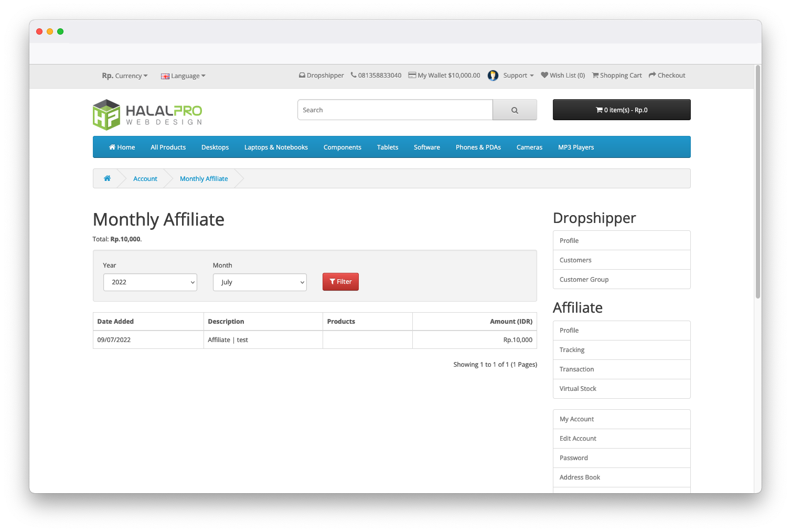
Task: Open the wish list heart icon
Action: click(544, 75)
